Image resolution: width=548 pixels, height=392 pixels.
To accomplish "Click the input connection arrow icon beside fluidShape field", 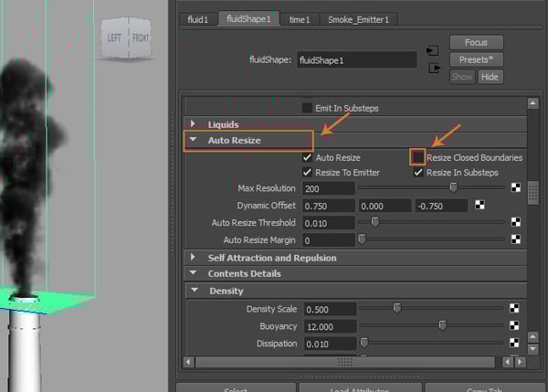I will 433,50.
